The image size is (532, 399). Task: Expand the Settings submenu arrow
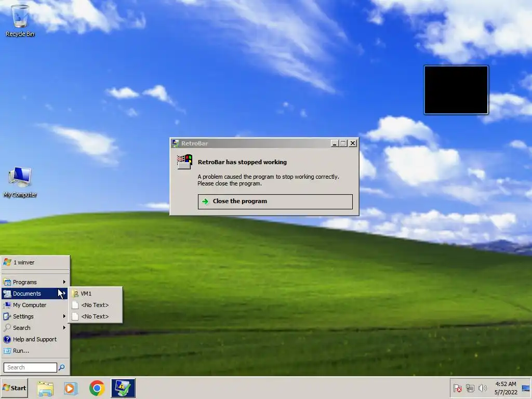[x=64, y=316]
